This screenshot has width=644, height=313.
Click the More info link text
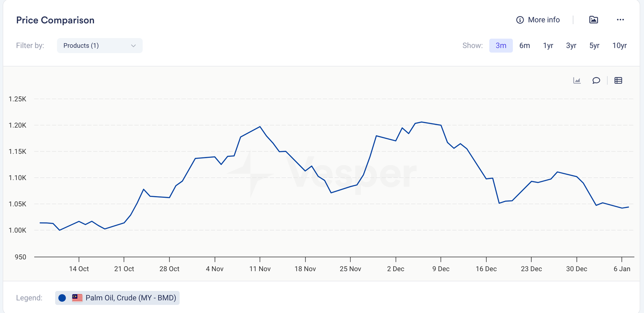click(544, 20)
